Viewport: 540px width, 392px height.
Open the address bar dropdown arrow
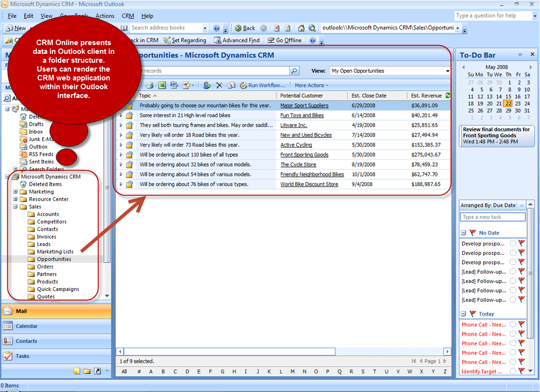(458, 28)
